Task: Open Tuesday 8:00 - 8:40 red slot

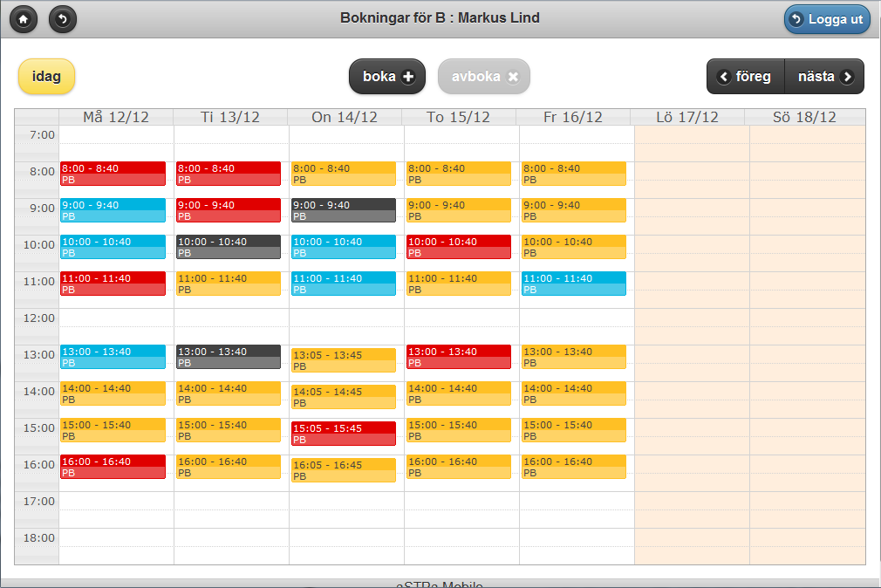Action: [229, 174]
